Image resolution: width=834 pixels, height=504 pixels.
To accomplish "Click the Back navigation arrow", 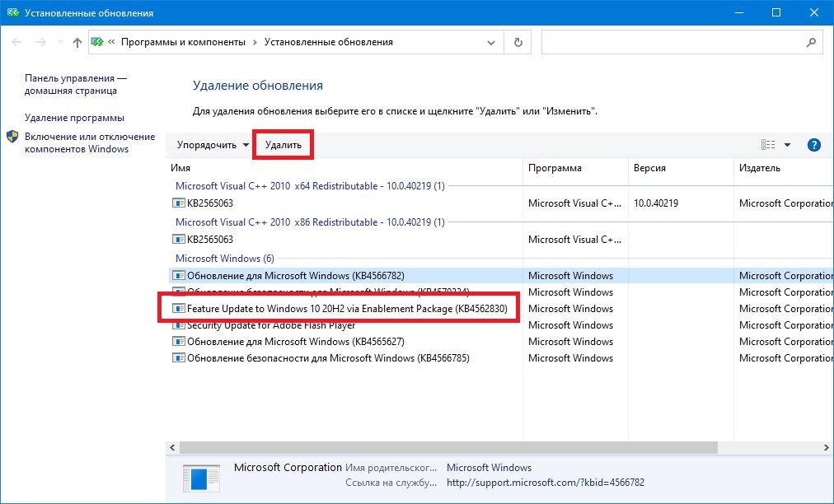I will coord(16,42).
